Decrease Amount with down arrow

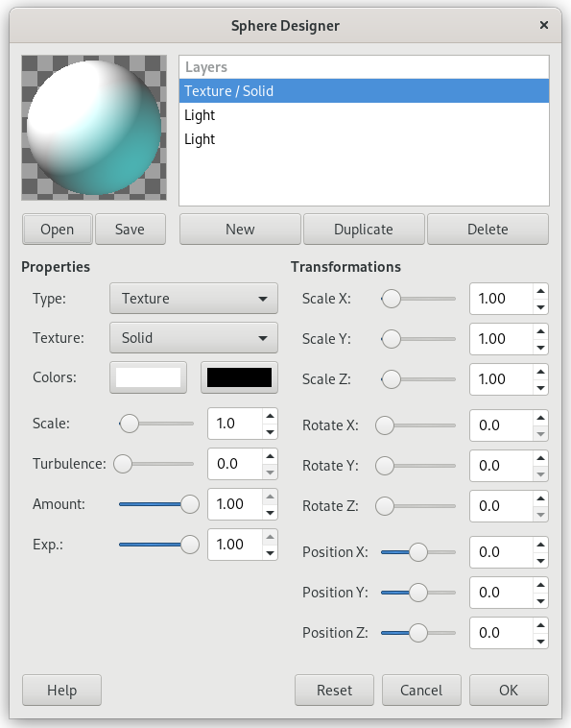pyautogui.click(x=270, y=513)
